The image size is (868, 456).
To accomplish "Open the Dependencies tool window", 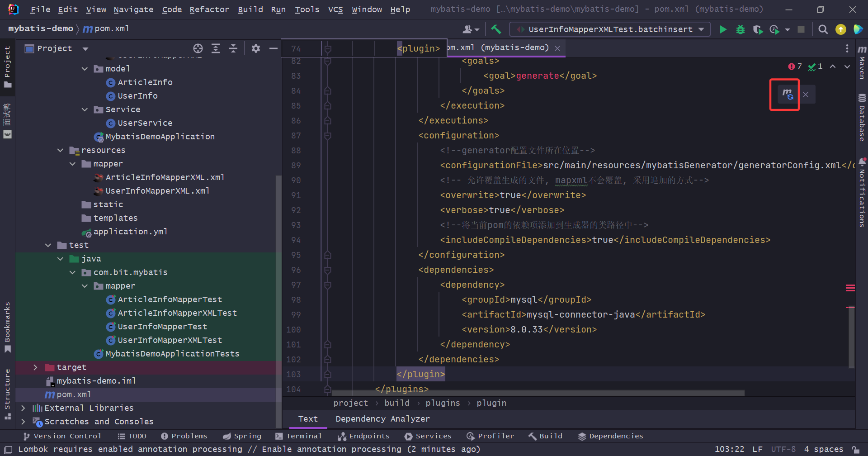I will click(x=610, y=436).
